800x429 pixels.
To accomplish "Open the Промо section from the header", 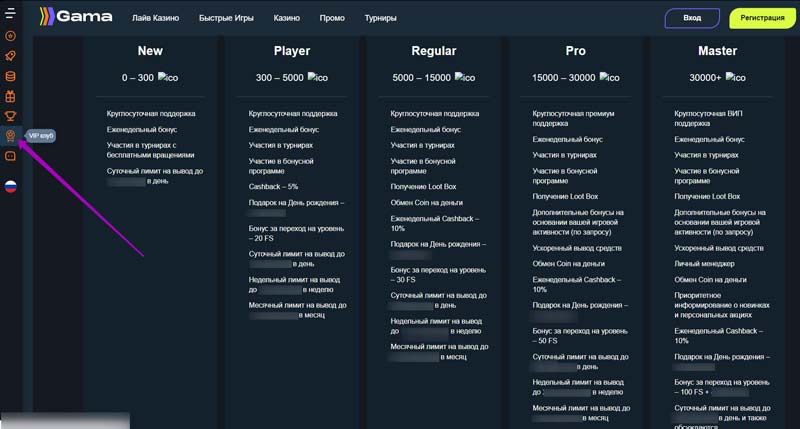I will click(332, 19).
